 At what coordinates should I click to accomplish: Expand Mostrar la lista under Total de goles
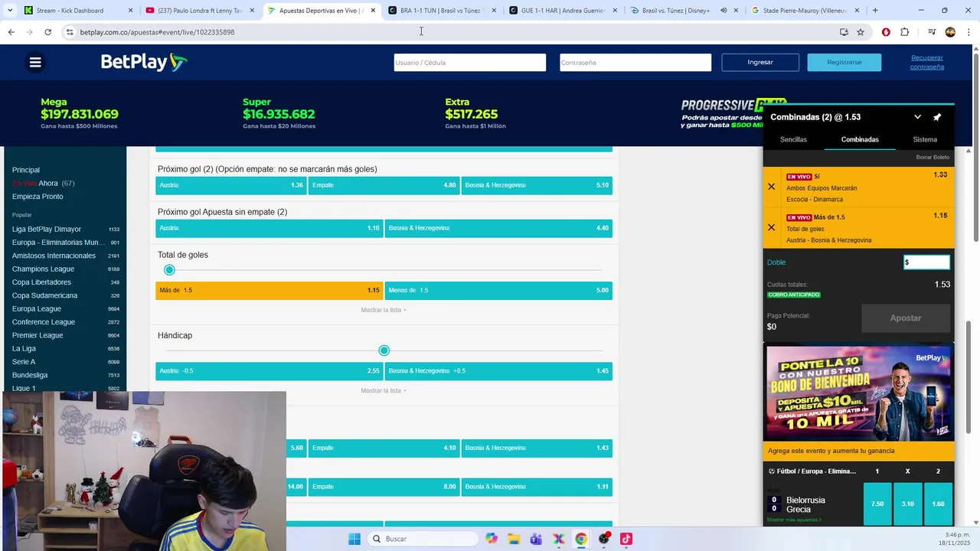pos(384,310)
